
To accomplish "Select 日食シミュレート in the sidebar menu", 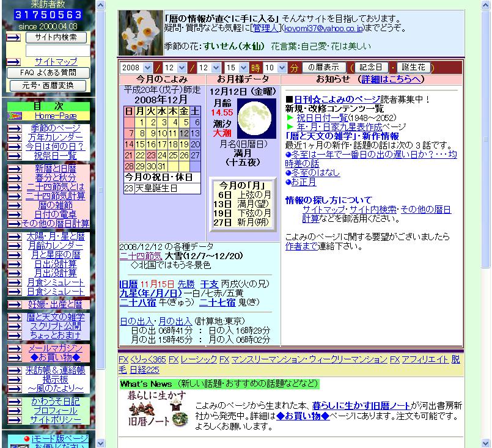I will [55, 292].
